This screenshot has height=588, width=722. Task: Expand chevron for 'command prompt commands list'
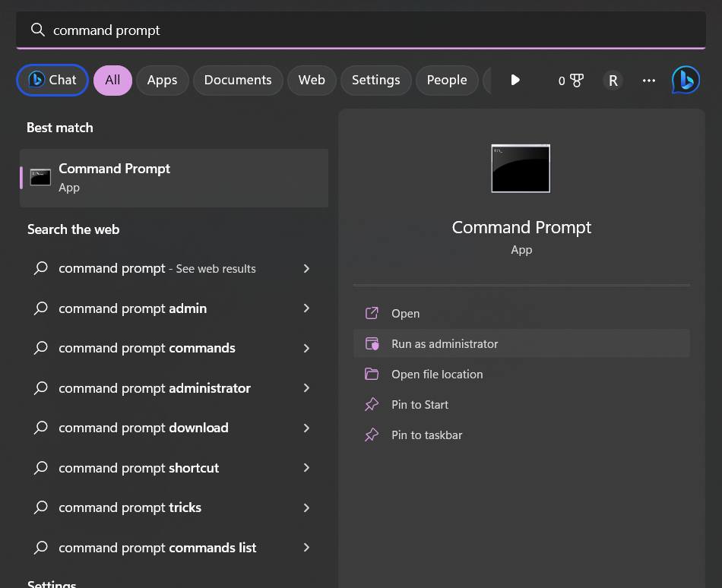(x=307, y=548)
